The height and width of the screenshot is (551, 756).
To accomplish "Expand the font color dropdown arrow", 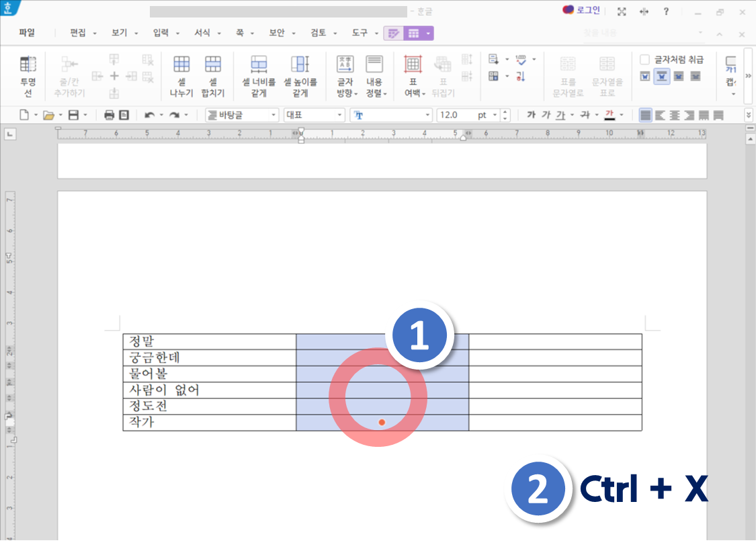I will (x=622, y=115).
